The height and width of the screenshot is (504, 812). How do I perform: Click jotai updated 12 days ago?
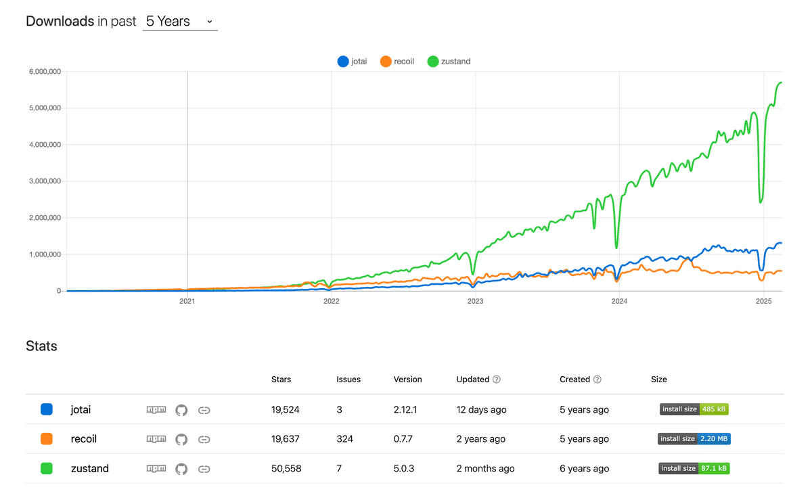pos(481,409)
